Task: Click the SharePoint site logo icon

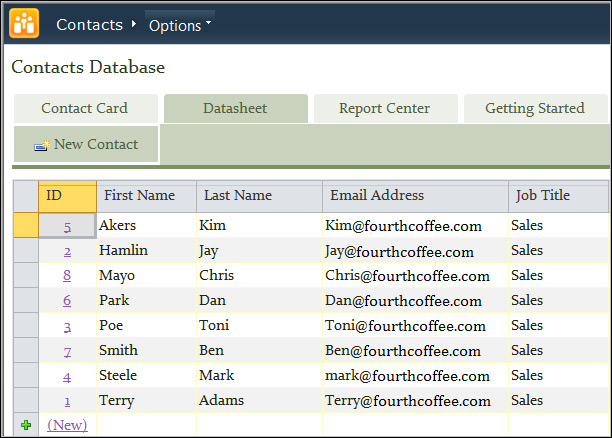Action: click(24, 23)
